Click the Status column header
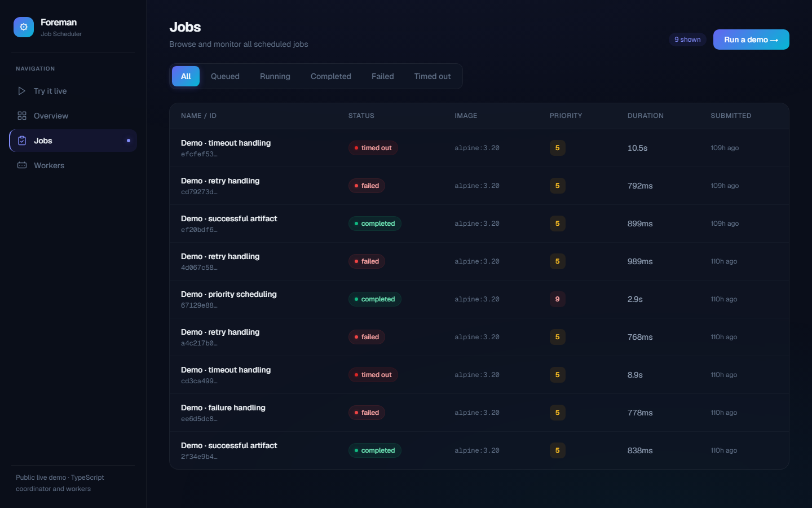This screenshot has height=508, width=812. pos(361,116)
